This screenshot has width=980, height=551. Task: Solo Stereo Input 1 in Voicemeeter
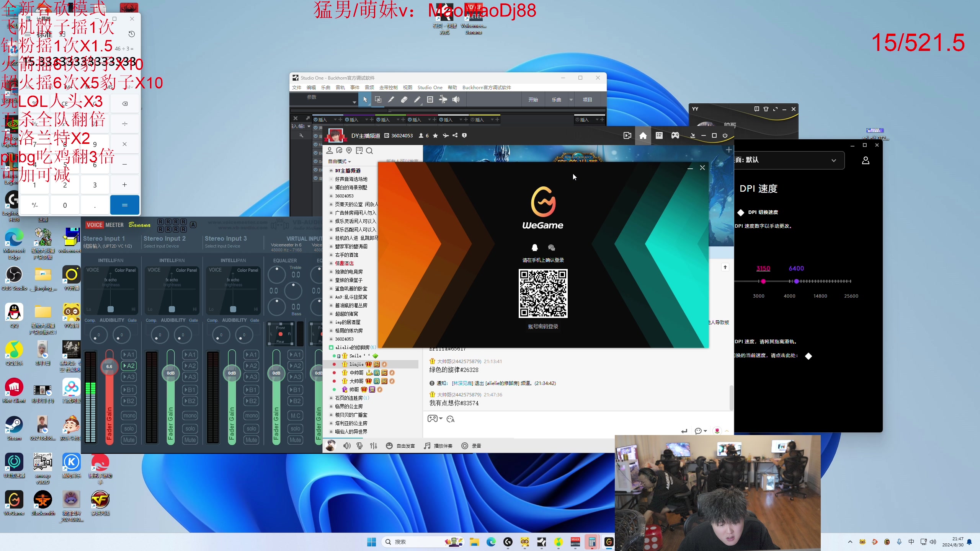[x=129, y=429]
